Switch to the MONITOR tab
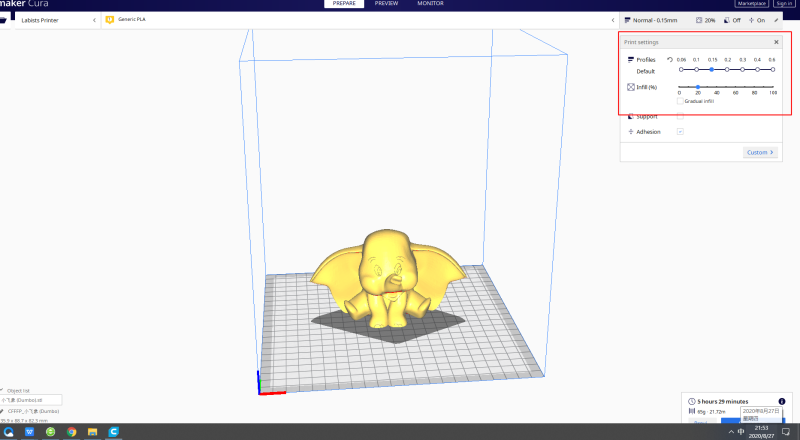 pyautogui.click(x=430, y=4)
